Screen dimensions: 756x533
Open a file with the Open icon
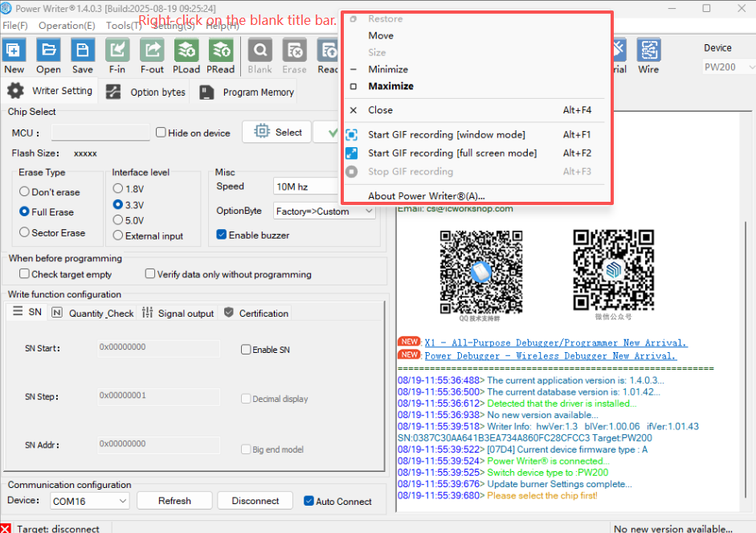[49, 50]
